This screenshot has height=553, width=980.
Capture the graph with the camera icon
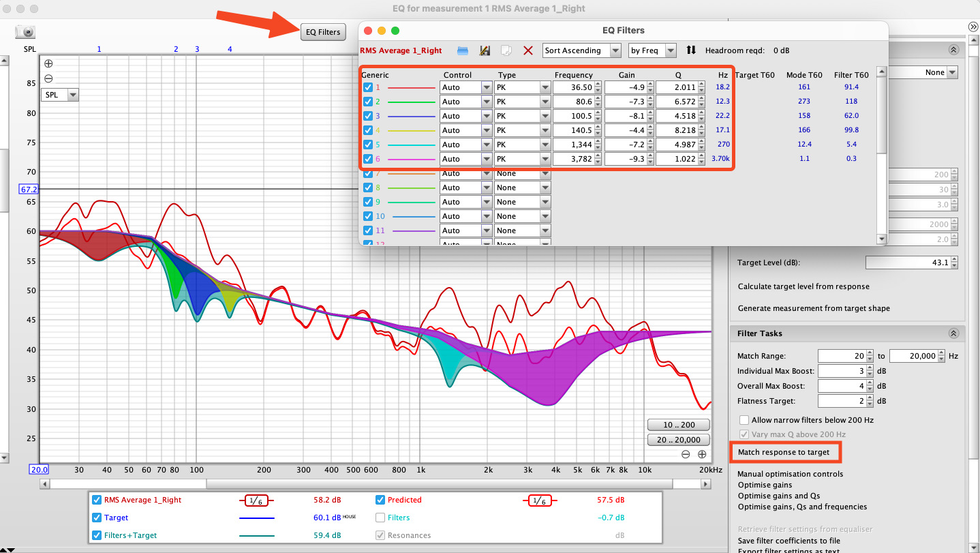tap(25, 32)
